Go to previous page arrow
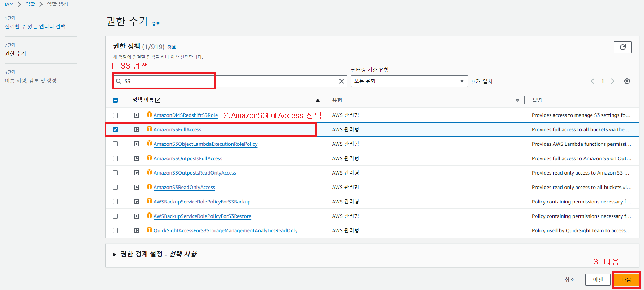 592,81
